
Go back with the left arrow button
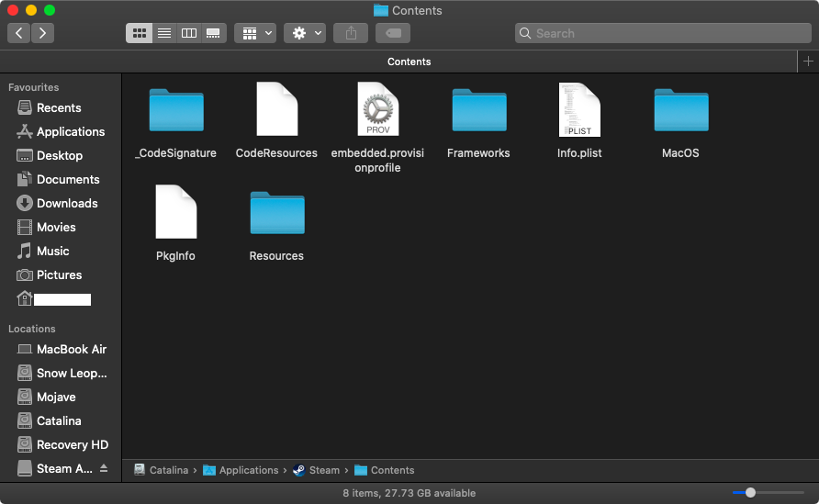(18, 33)
